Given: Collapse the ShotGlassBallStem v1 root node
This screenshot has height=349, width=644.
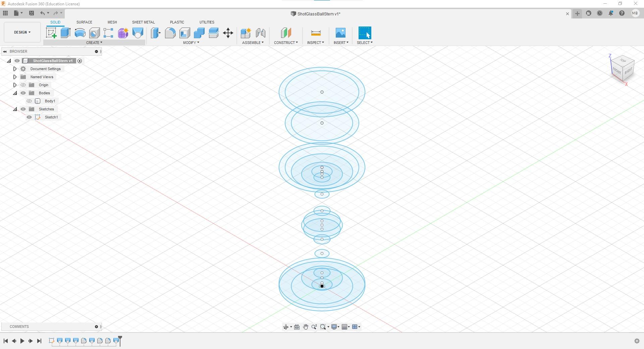Looking at the screenshot, I should coord(9,61).
